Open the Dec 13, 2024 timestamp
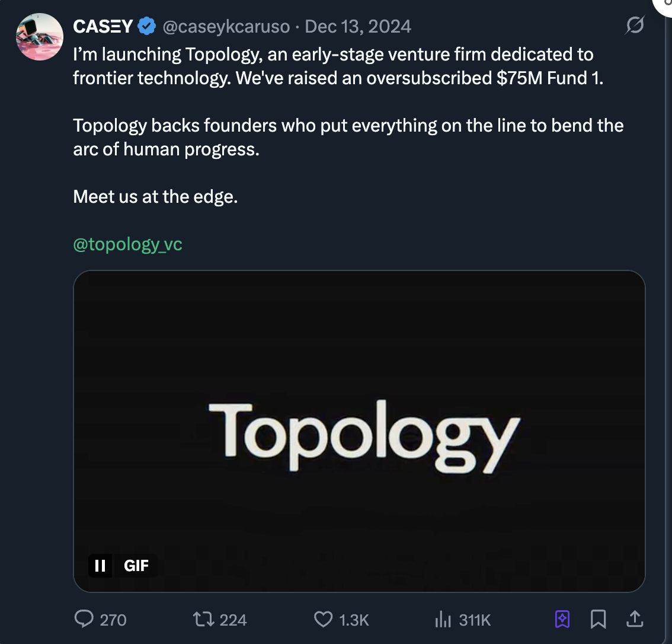This screenshot has height=644, width=672. [358, 27]
